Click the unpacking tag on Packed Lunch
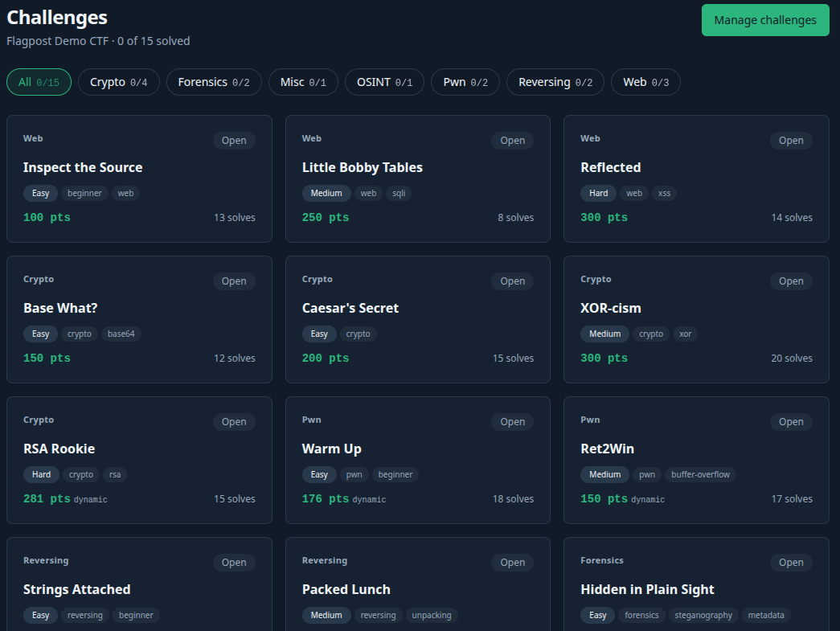Viewport: 840px width, 631px height. (x=431, y=616)
